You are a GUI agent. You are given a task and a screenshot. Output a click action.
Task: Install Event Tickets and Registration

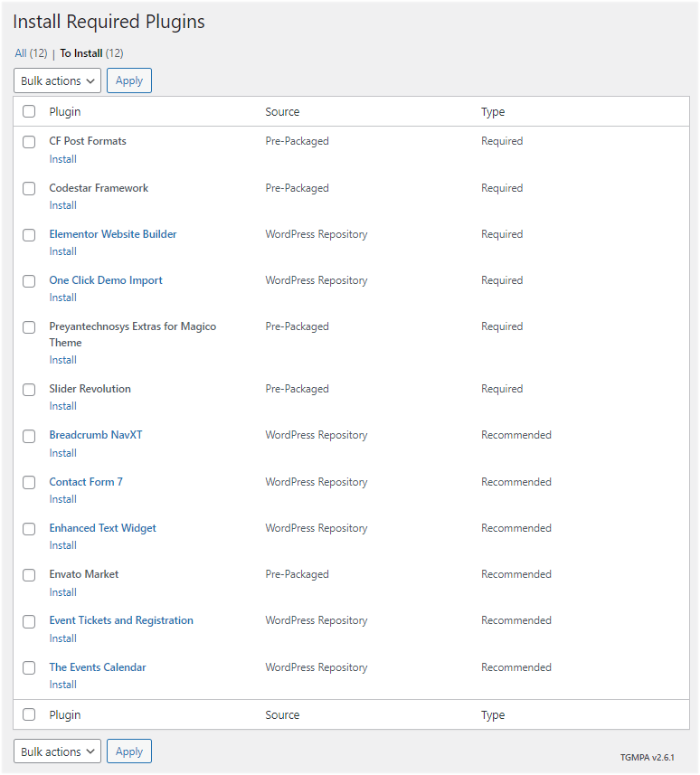pos(62,638)
